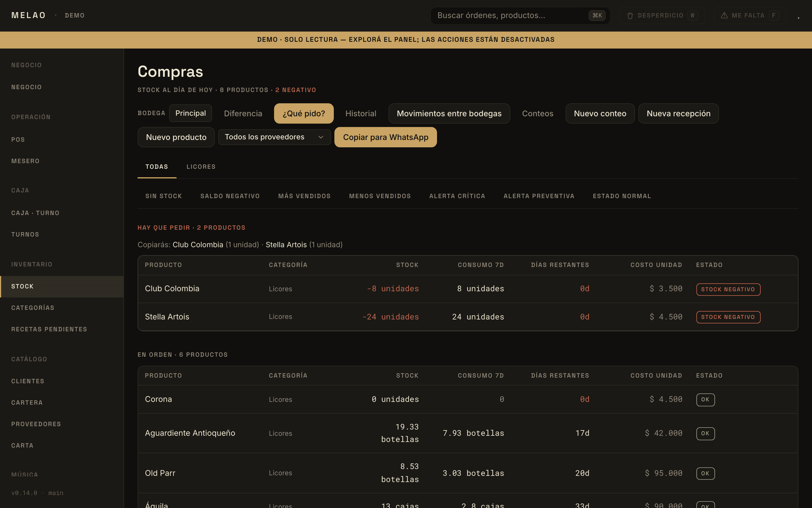Viewport: 812px width, 508px height.
Task: Click STOCK NEGATIVO badge for Club Colombia
Action: coord(728,289)
